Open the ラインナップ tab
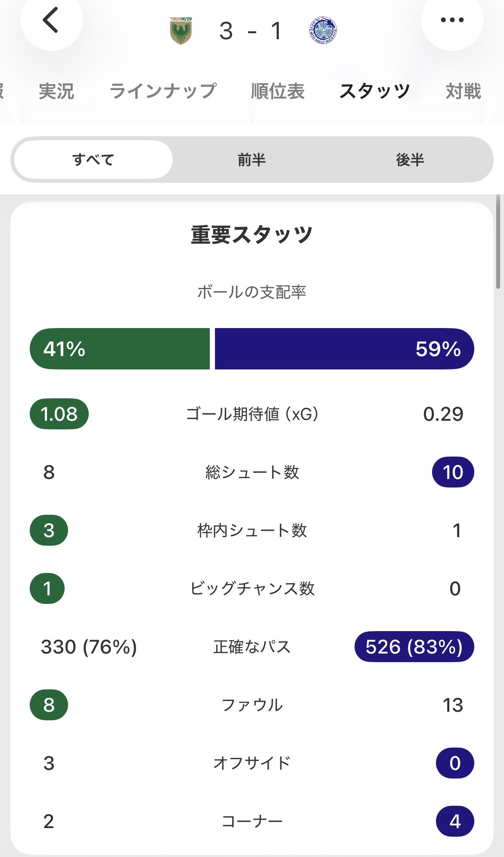Image resolution: width=504 pixels, height=857 pixels. (163, 91)
